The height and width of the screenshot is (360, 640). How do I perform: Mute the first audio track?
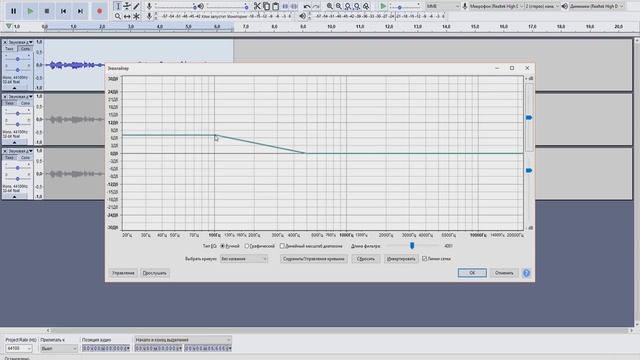tap(9, 49)
